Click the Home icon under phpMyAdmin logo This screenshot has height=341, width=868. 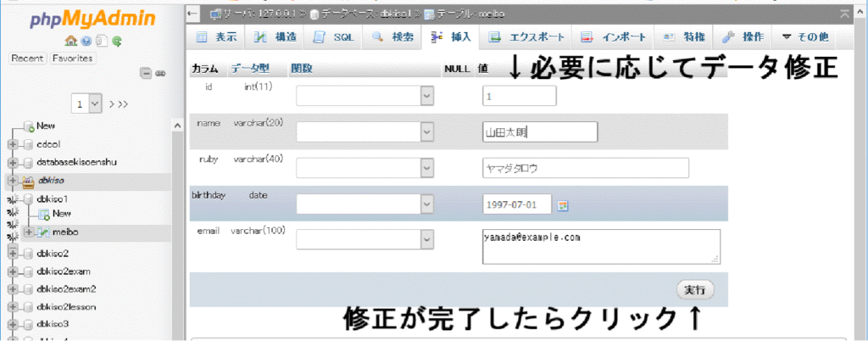point(70,40)
